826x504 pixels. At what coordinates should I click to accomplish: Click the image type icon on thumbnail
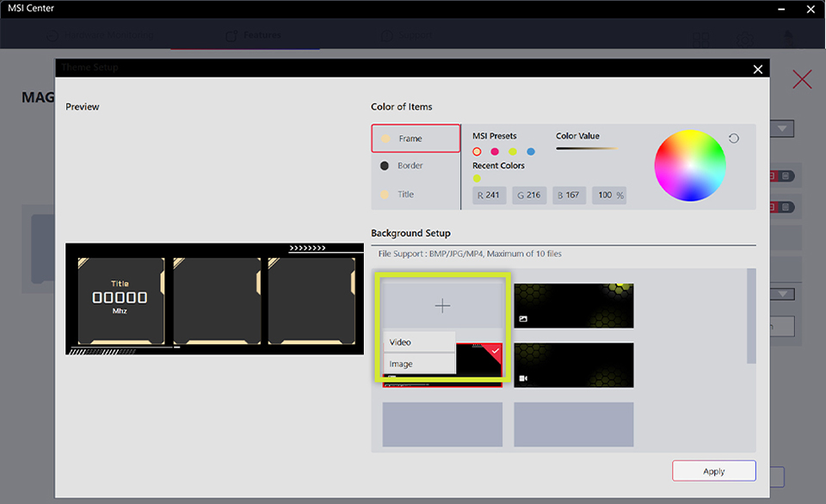523,318
